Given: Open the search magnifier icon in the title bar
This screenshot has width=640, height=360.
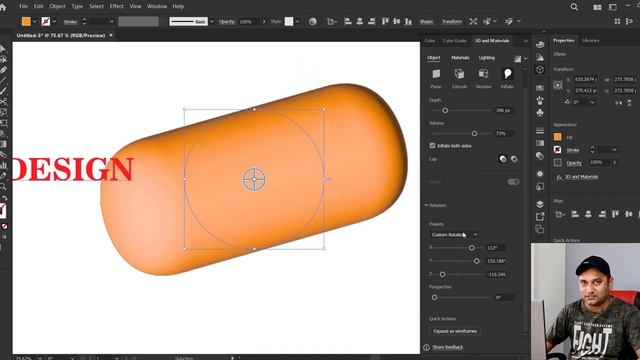Looking at the screenshot, I should pos(574,7).
